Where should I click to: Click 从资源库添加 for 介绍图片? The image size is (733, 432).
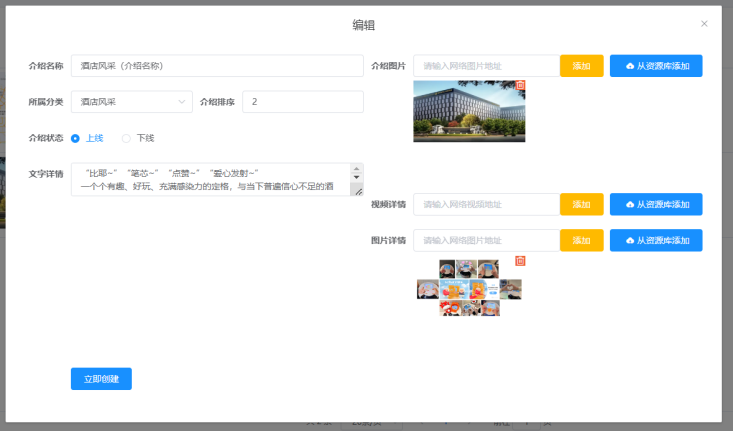coord(656,66)
